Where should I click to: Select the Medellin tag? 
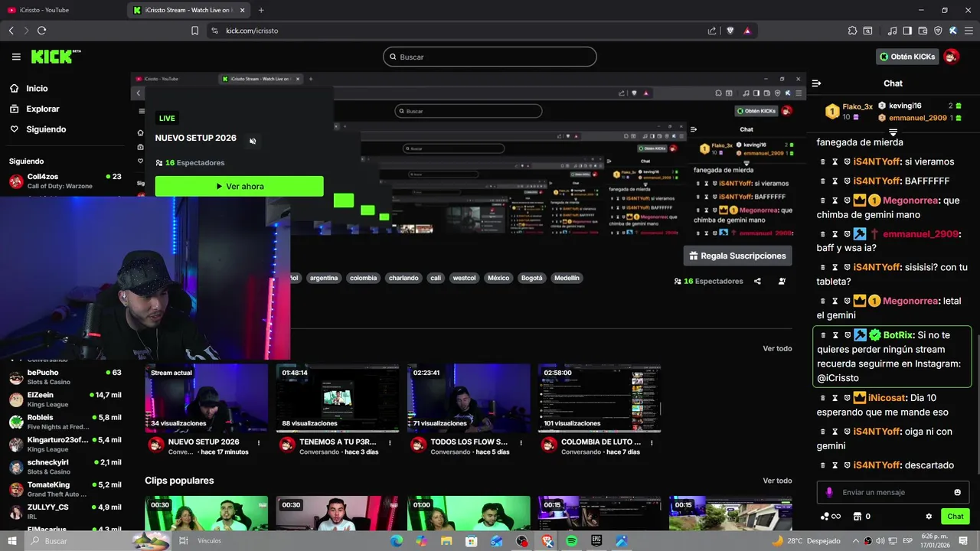click(567, 278)
